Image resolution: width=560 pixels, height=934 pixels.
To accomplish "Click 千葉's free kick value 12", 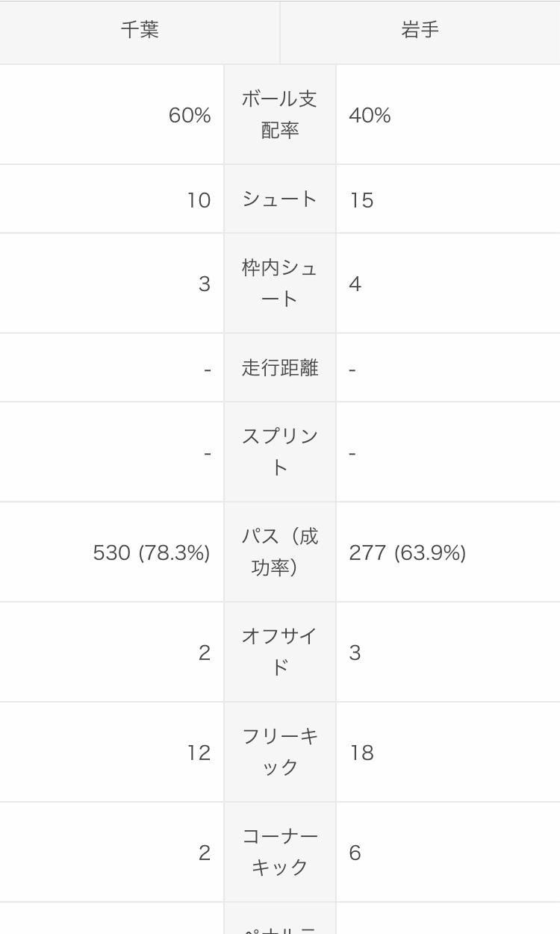I will 199,753.
